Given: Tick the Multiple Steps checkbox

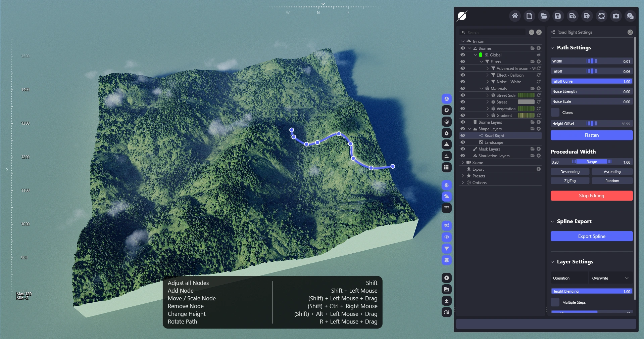Looking at the screenshot, I should (555, 302).
